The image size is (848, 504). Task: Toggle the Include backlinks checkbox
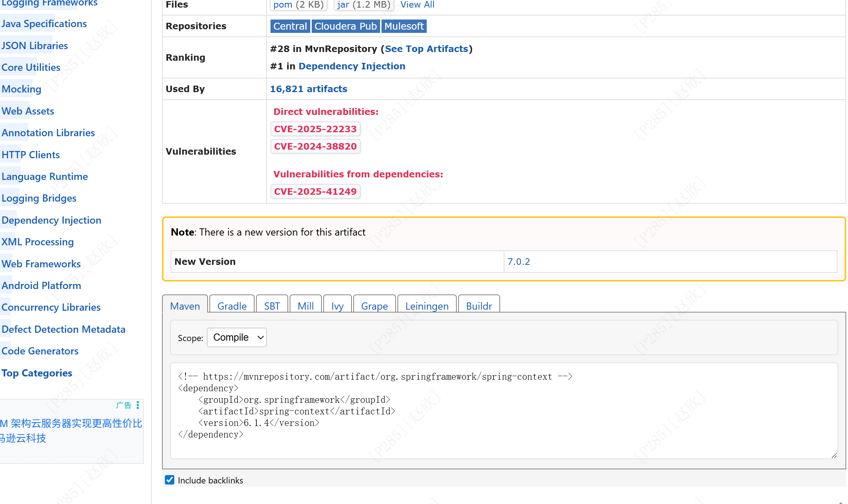[170, 480]
